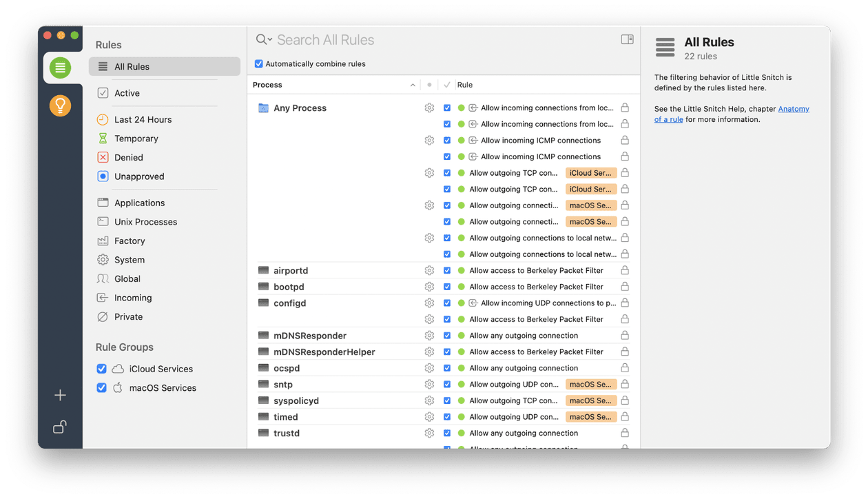Click the gear icon on the trustd row
Screen dimensions: 868x499
pos(429,434)
